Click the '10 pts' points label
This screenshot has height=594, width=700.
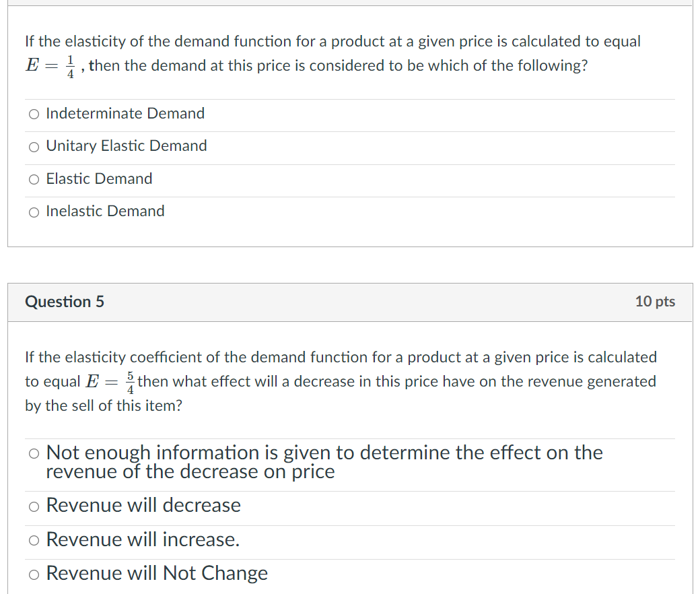(x=654, y=301)
